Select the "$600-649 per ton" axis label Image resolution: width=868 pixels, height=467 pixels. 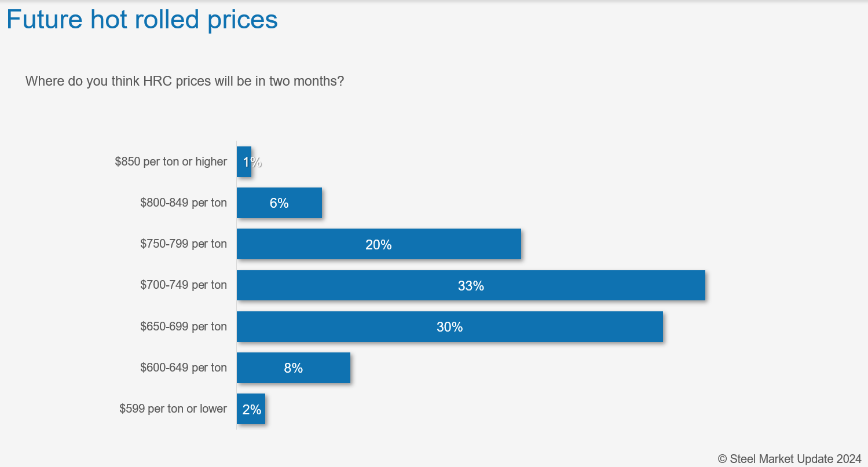point(184,367)
